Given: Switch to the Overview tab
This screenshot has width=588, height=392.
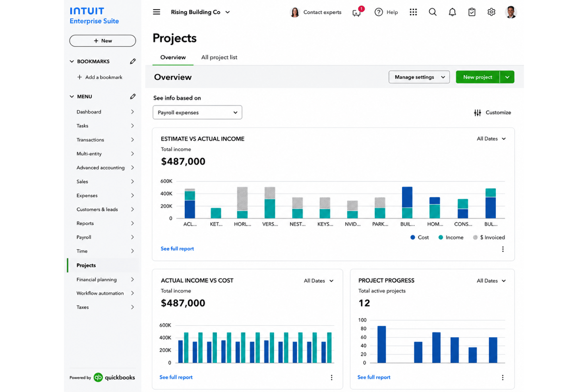Looking at the screenshot, I should (173, 57).
